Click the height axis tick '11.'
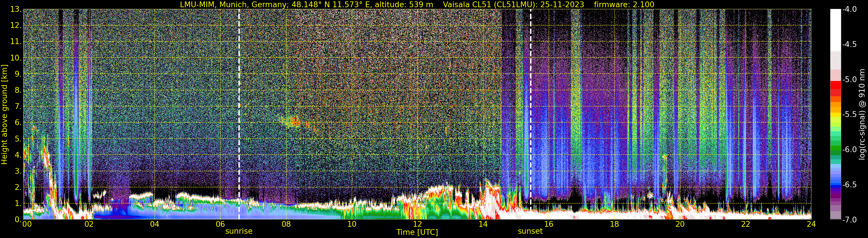868x238 pixels. [x=16, y=42]
